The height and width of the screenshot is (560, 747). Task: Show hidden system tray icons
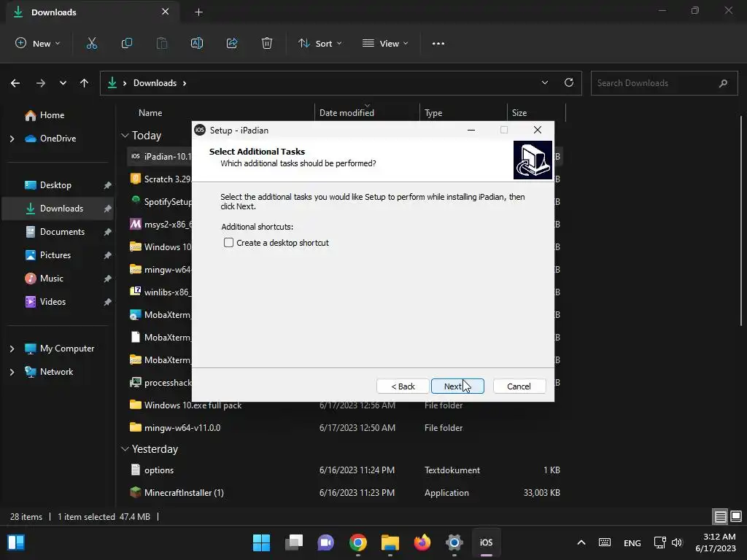pyautogui.click(x=581, y=542)
